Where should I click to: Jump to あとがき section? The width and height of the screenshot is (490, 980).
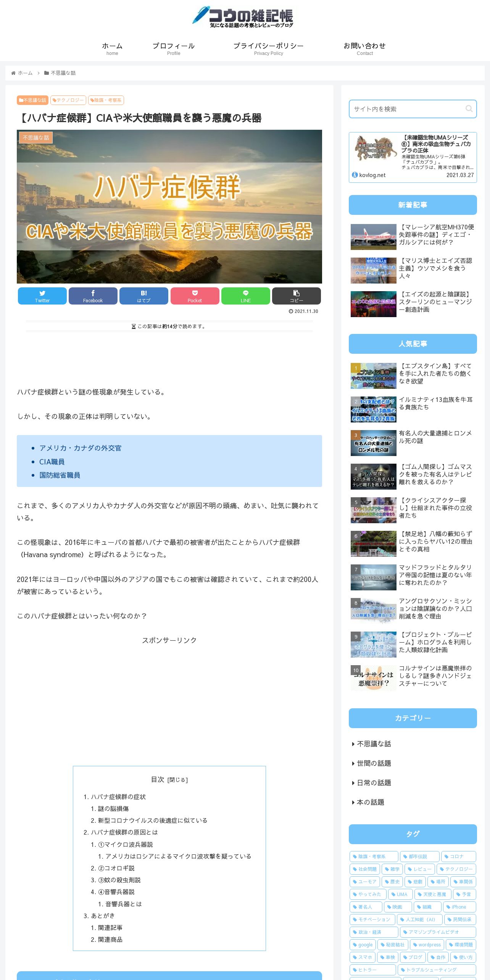point(103,916)
